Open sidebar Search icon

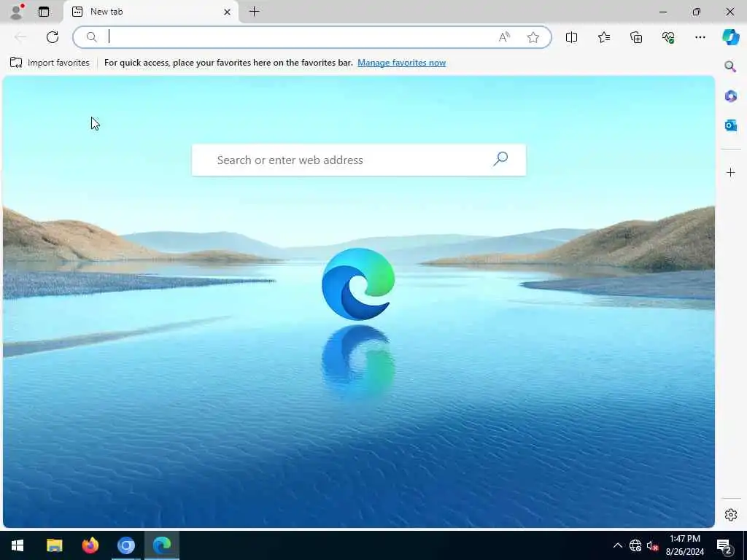tap(730, 66)
